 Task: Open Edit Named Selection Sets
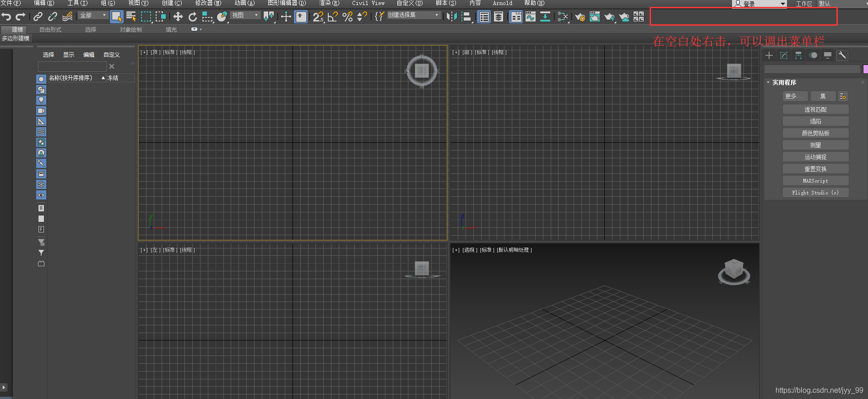click(x=380, y=17)
